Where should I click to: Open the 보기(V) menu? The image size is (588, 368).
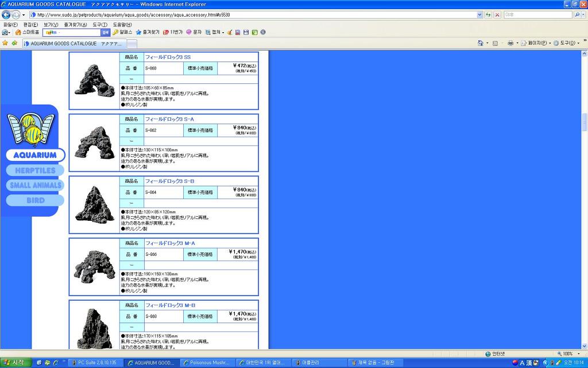click(51, 24)
